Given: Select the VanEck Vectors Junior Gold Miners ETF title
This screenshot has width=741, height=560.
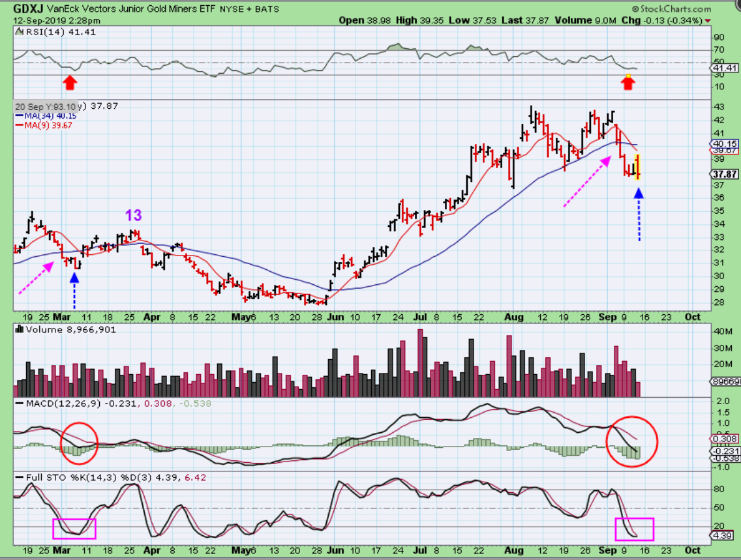Looking at the screenshot, I should [x=131, y=8].
